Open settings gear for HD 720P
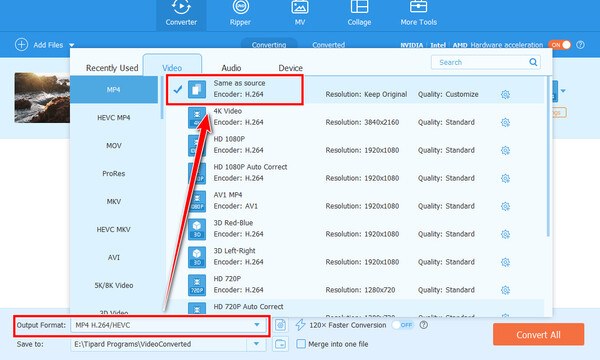The width and height of the screenshot is (600, 360). 505,290
